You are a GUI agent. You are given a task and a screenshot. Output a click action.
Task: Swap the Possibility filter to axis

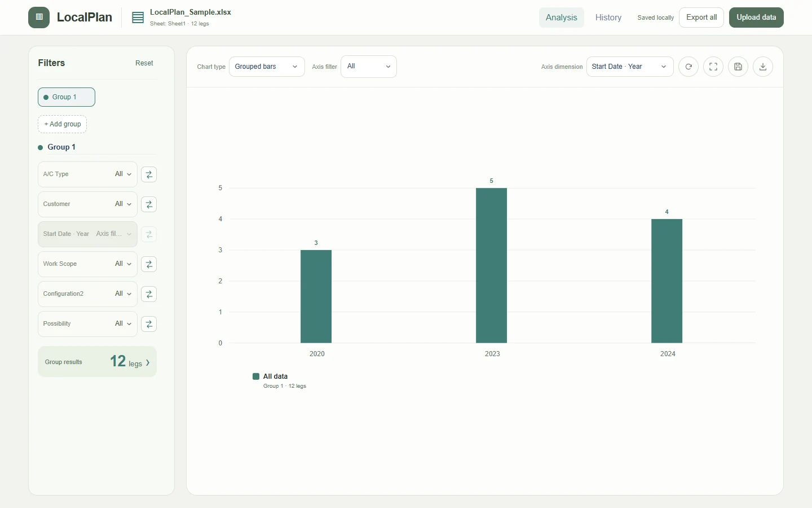pos(149,324)
